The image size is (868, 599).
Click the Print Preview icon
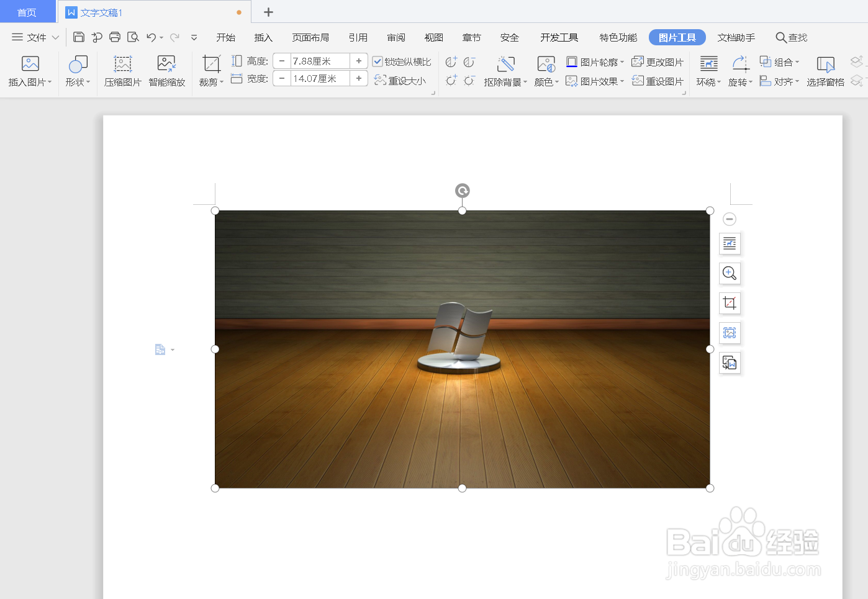133,37
